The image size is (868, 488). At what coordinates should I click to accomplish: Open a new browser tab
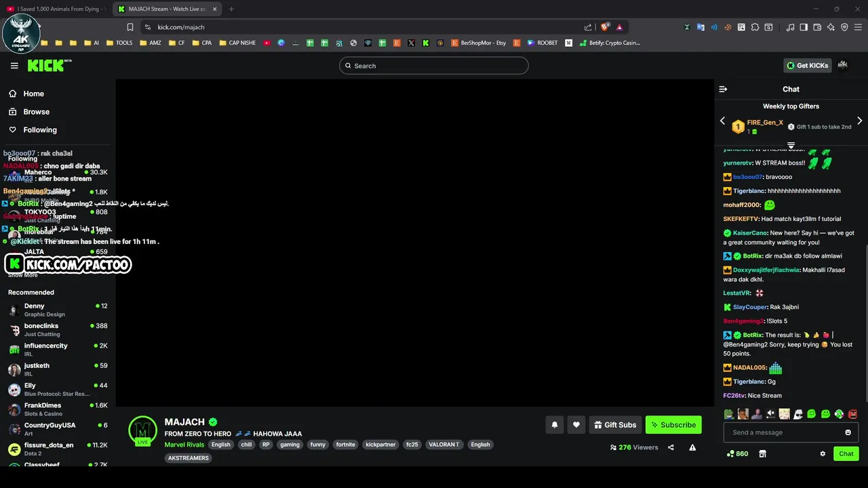[x=231, y=9]
